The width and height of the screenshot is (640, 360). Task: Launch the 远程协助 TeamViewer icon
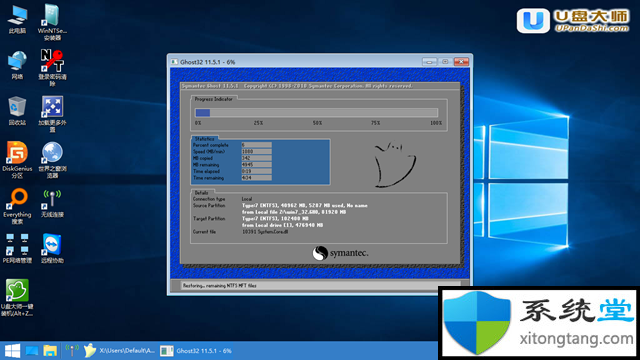point(52,248)
